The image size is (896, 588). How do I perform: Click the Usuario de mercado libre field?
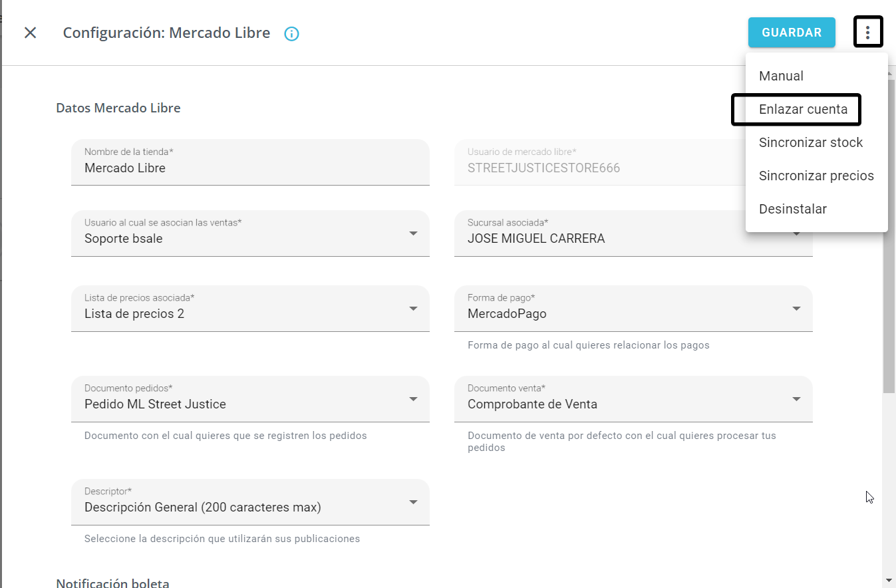click(599, 168)
